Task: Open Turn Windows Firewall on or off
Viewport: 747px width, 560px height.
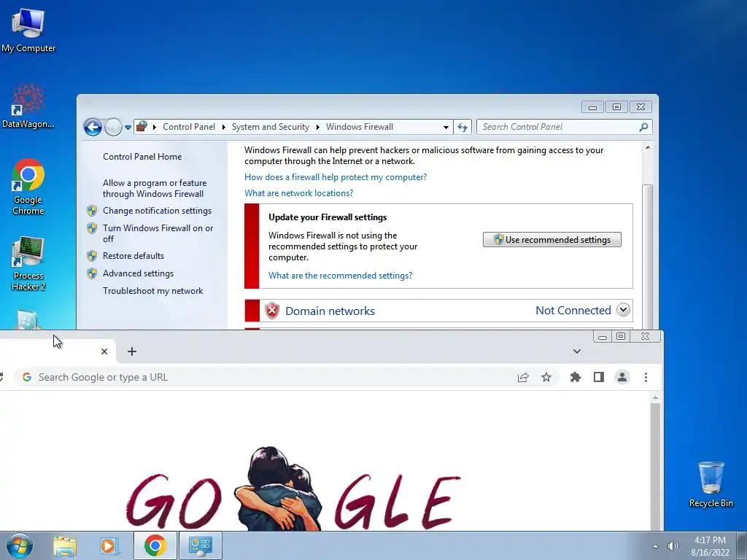Action: 158,233
